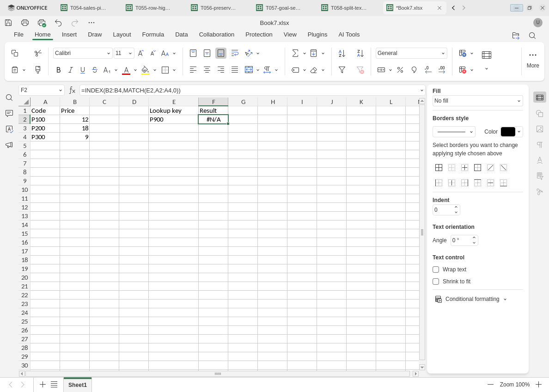
Task: Apply the yellow fill color
Action: point(145,70)
